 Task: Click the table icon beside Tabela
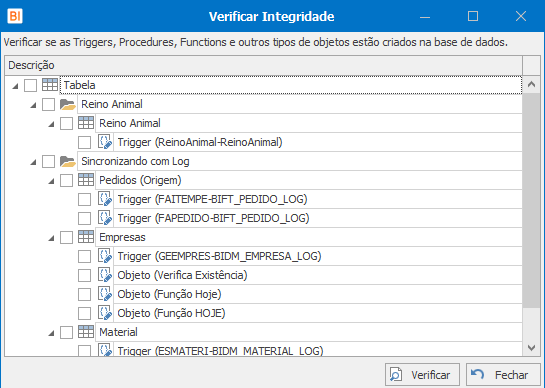50,84
